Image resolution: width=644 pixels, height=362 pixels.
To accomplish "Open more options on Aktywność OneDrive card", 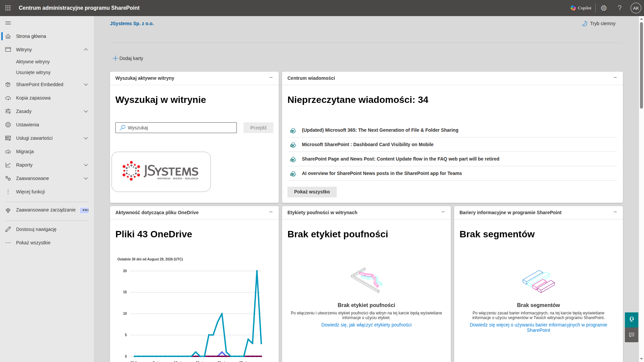I will 271,212.
